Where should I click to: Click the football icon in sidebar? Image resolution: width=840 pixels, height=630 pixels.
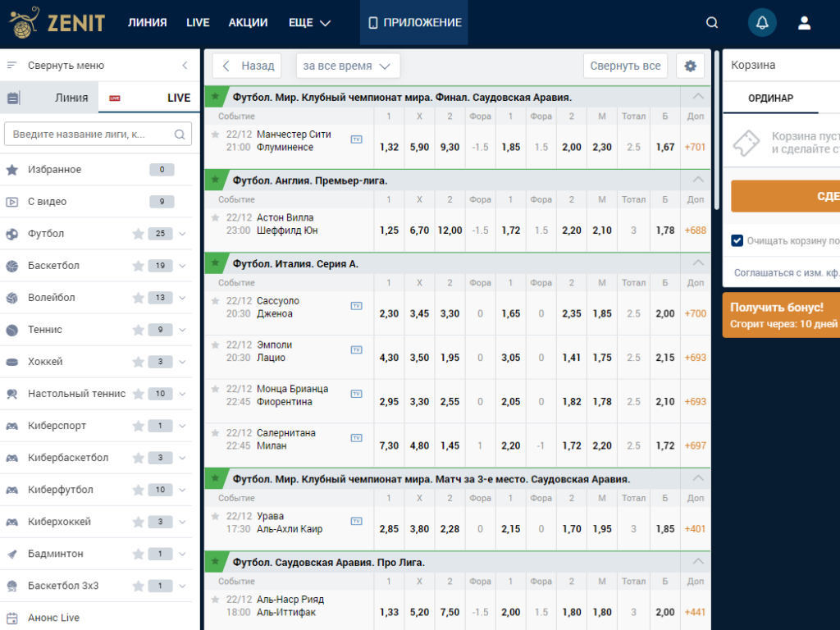(x=11, y=234)
